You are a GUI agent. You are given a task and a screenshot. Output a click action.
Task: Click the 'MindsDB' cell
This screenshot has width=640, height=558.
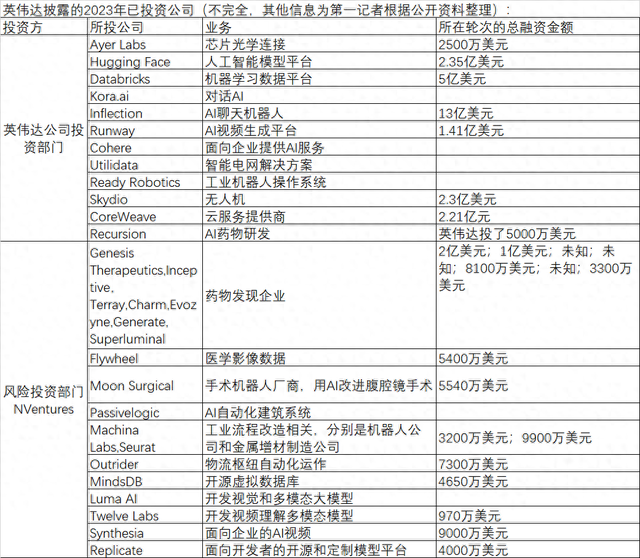(x=145, y=481)
